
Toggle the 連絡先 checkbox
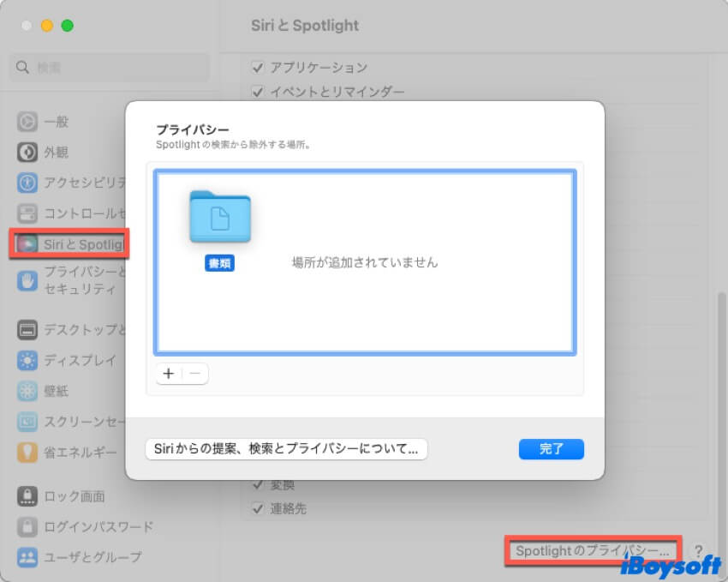pyautogui.click(x=258, y=508)
